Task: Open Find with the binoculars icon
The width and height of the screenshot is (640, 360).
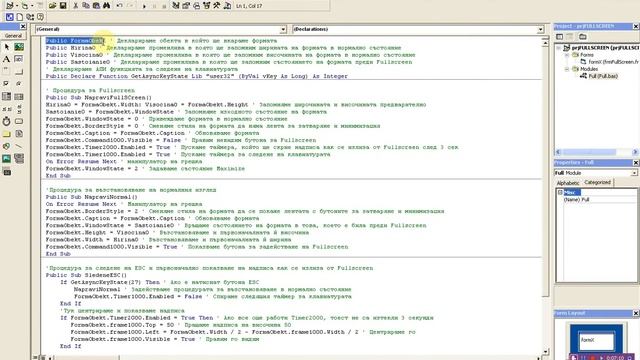Action: [x=107, y=6]
